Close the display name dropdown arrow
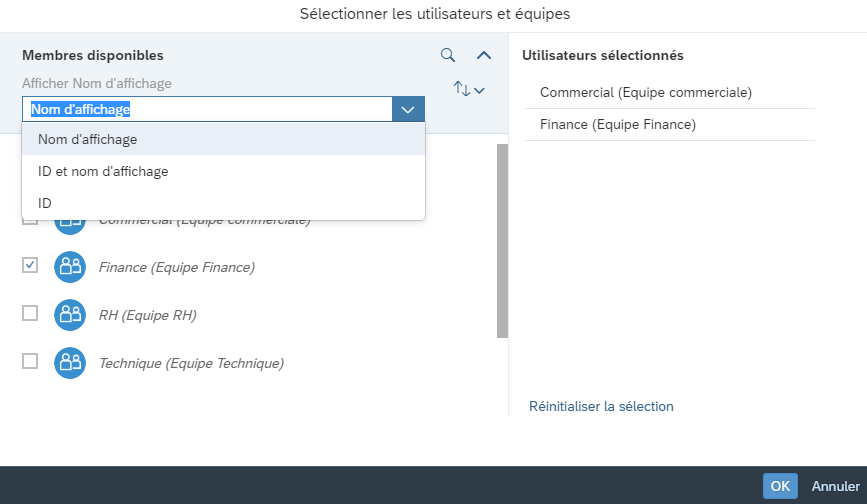This screenshot has width=867, height=504. (x=408, y=109)
